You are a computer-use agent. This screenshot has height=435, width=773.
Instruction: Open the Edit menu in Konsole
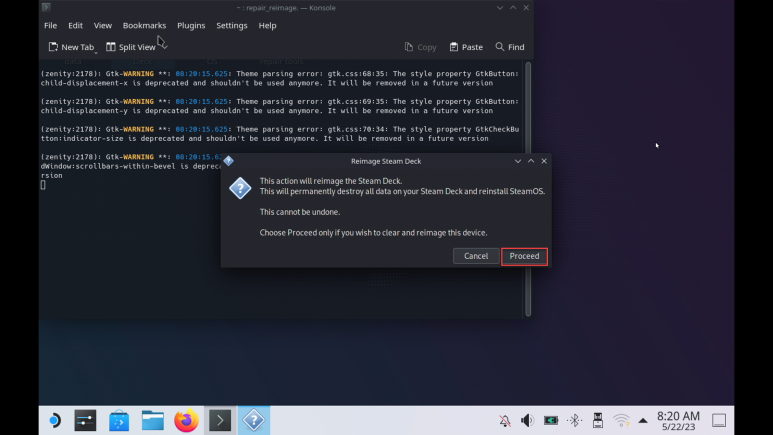click(75, 26)
